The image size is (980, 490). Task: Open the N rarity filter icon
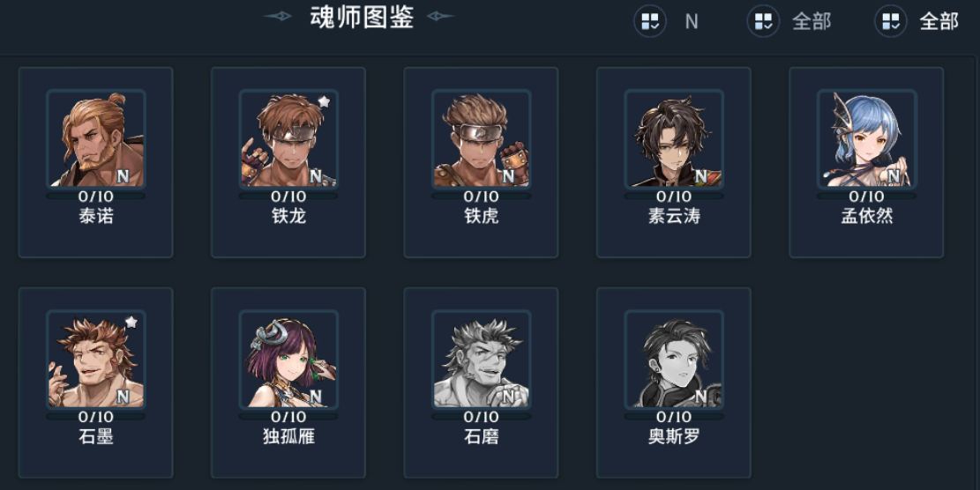(x=650, y=21)
